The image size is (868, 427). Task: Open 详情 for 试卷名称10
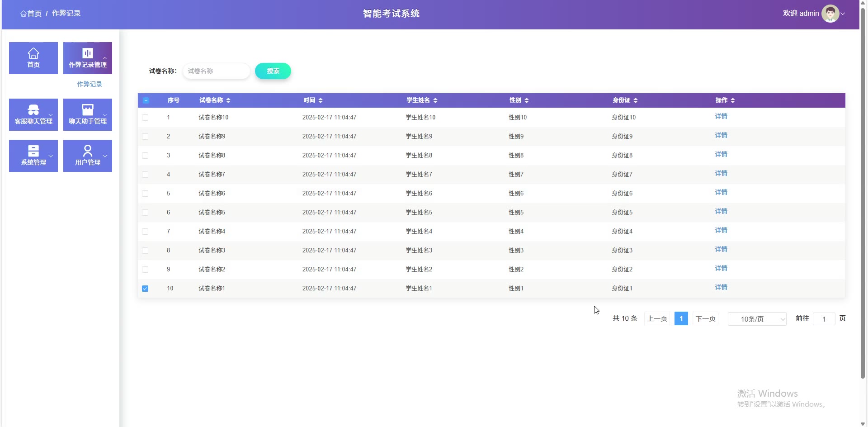pyautogui.click(x=721, y=116)
